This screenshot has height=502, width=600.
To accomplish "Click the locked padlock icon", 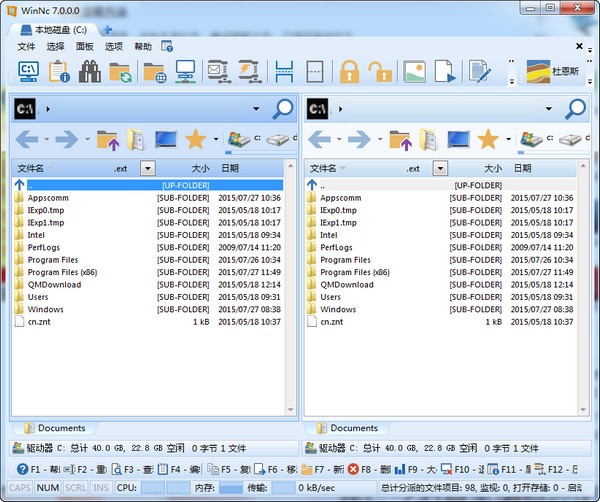I will [349, 72].
